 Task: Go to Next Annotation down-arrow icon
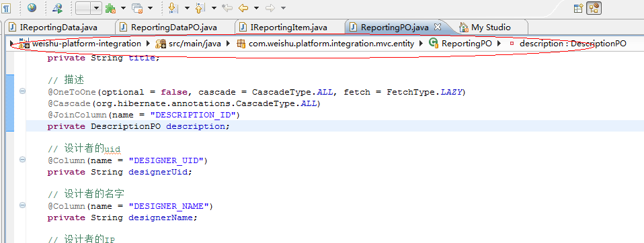173,8
